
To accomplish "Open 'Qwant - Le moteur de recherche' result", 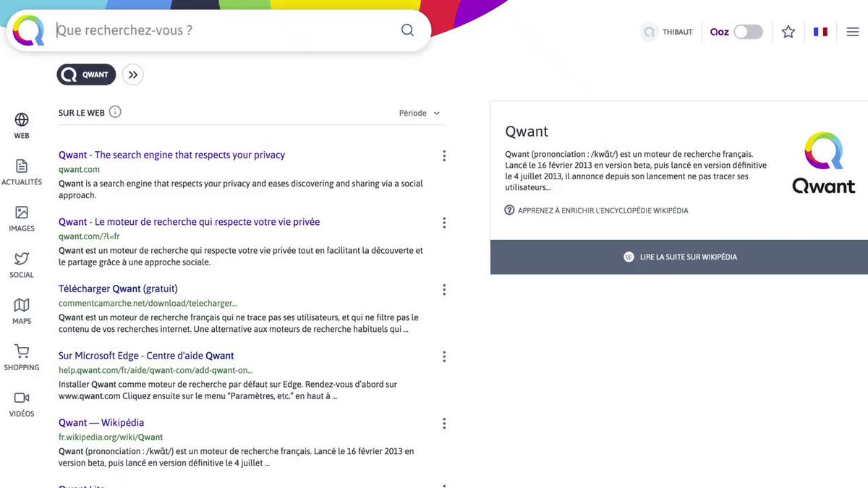I will (x=189, y=222).
